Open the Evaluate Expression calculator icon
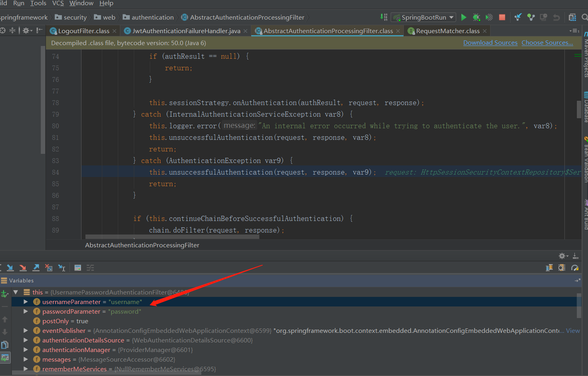The image size is (588, 376). tap(77, 268)
